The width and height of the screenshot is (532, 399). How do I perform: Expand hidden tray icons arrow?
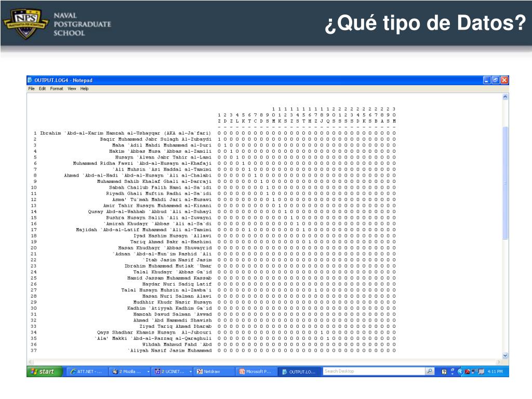460,371
